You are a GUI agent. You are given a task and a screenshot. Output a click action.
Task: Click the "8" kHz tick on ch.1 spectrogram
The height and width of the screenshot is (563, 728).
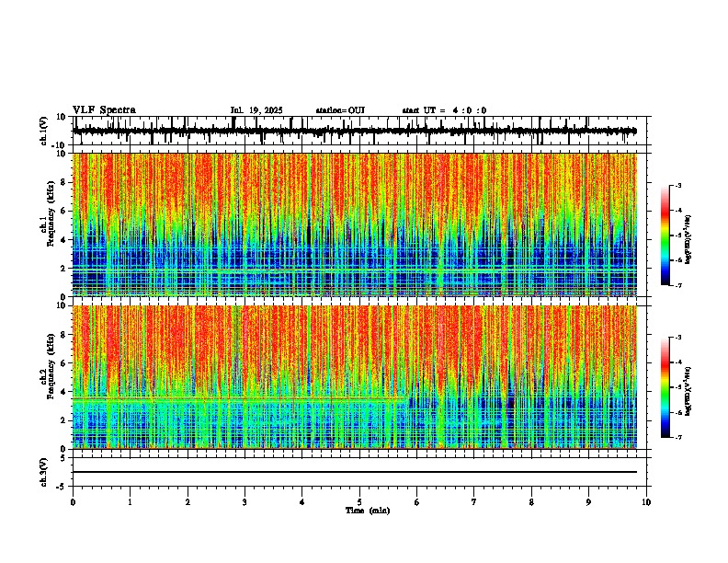pyautogui.click(x=64, y=182)
